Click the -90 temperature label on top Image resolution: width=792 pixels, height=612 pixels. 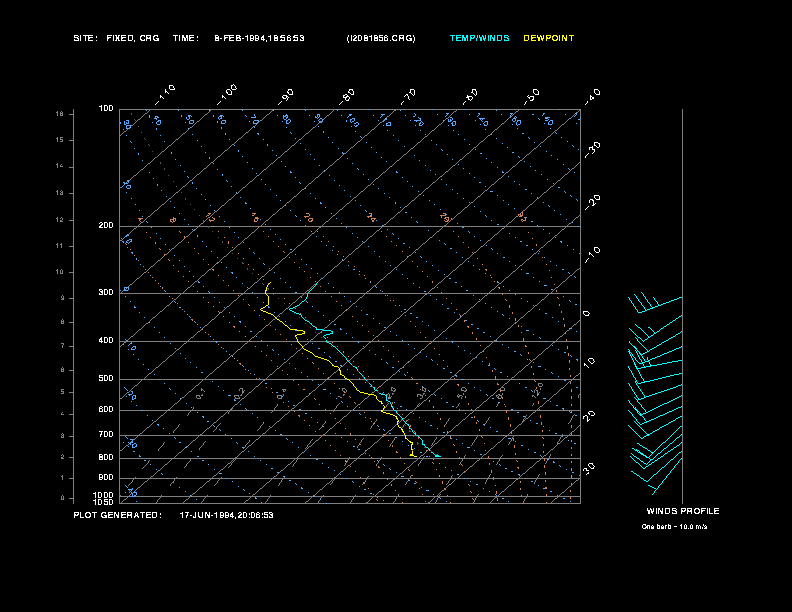(286, 97)
